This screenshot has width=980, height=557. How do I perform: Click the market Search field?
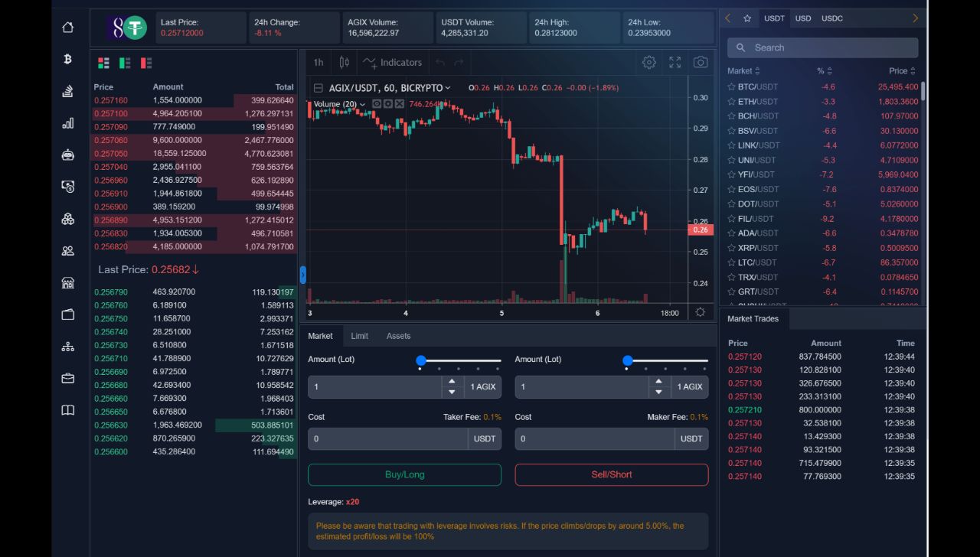(822, 47)
